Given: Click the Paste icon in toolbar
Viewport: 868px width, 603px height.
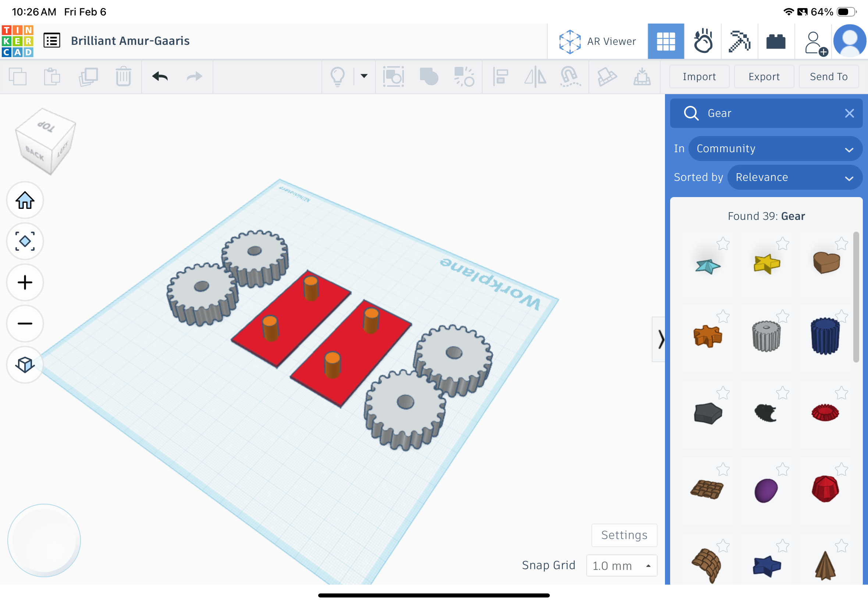Looking at the screenshot, I should tap(52, 77).
